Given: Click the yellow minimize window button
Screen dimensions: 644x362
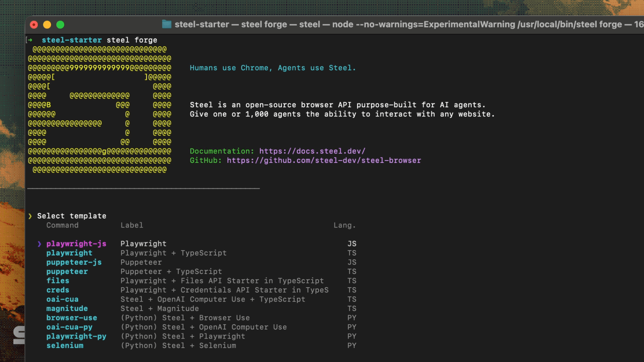Looking at the screenshot, I should tap(47, 25).
